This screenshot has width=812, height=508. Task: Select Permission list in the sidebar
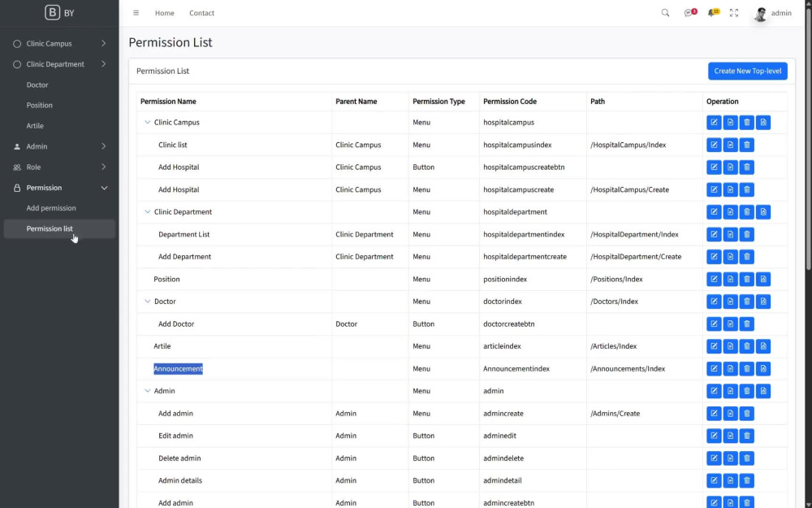pyautogui.click(x=59, y=228)
